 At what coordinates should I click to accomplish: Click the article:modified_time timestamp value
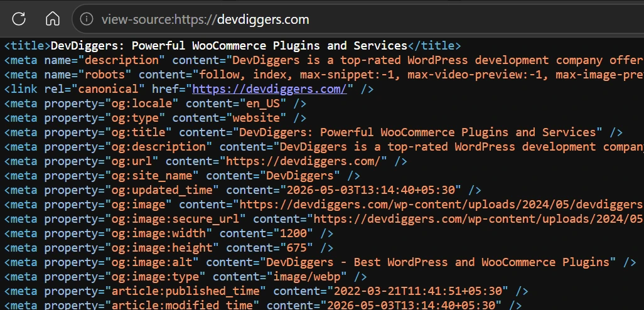pos(411,305)
